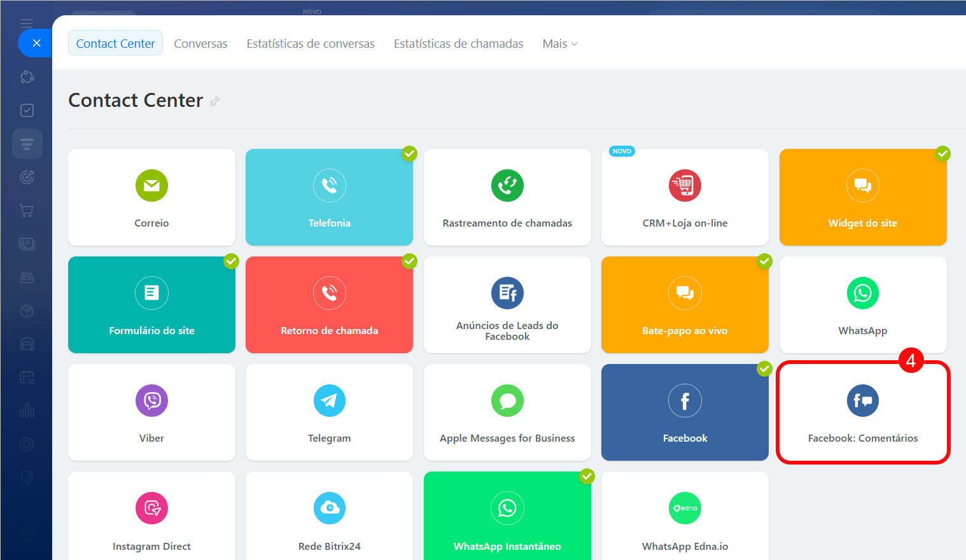Switch to the Contact Center tab
This screenshot has width=966, height=560.
[115, 43]
